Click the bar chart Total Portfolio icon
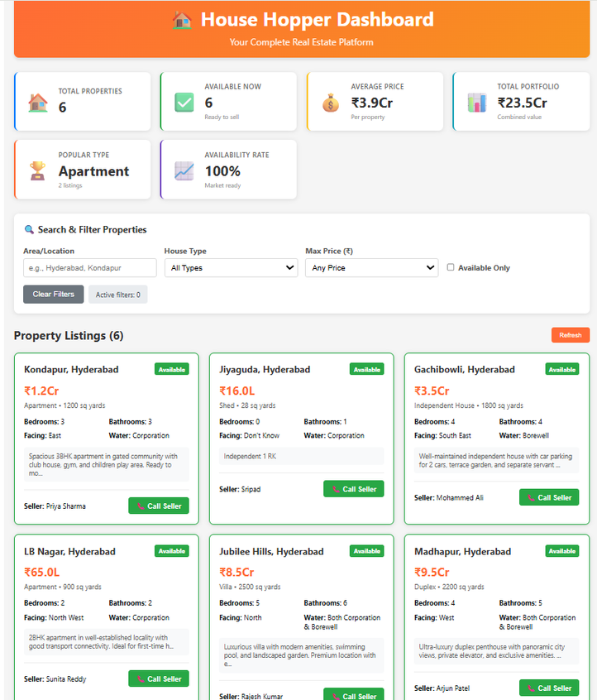This screenshot has width=597, height=700. coord(477,103)
